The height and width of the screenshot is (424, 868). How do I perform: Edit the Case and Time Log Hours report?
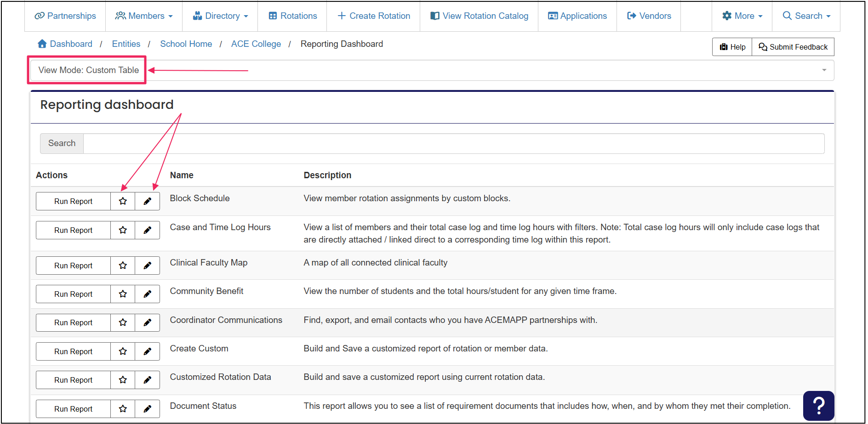(x=147, y=230)
